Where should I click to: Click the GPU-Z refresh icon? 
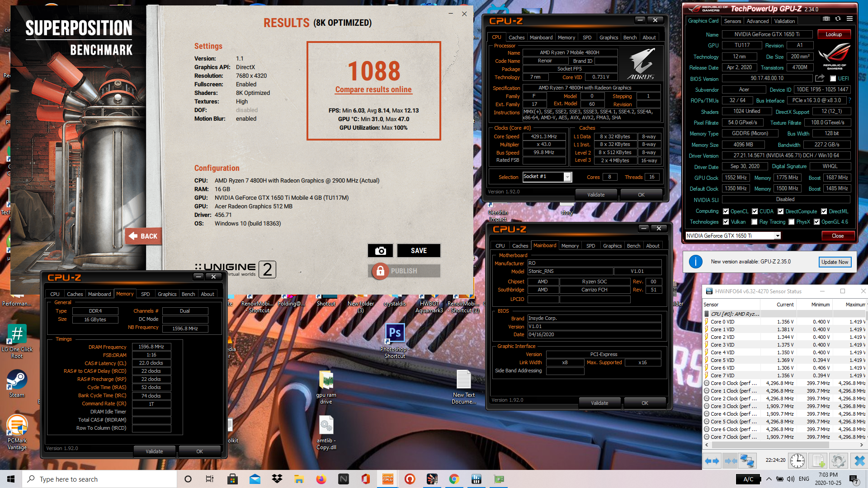(x=838, y=19)
